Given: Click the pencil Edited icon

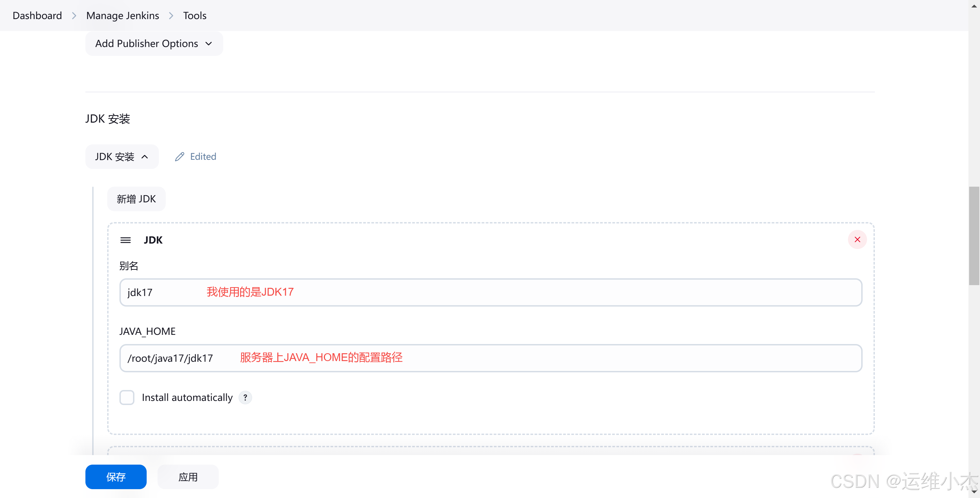Looking at the screenshot, I should [x=180, y=157].
